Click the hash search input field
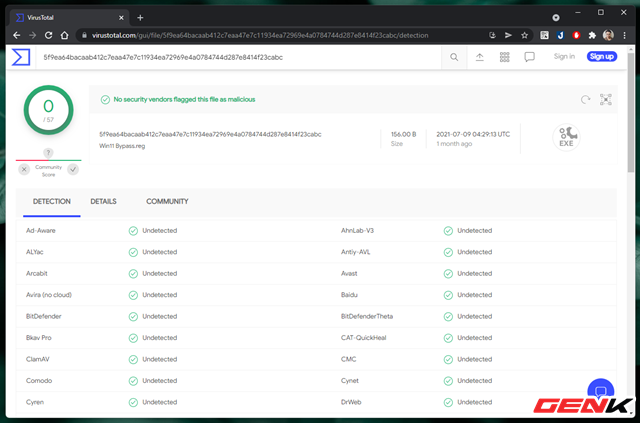The image size is (640, 423). point(239,57)
